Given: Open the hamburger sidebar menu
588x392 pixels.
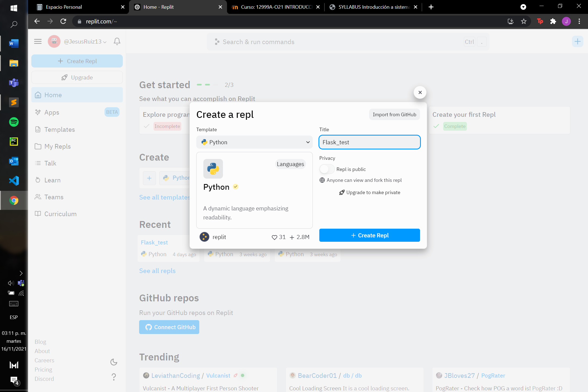Looking at the screenshot, I should point(38,41).
